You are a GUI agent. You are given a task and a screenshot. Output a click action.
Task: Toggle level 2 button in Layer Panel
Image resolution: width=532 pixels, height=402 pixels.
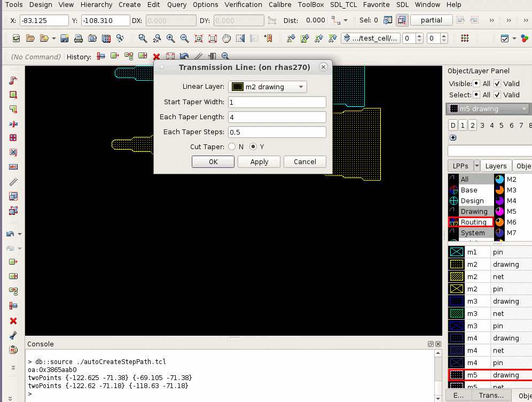[473, 125]
